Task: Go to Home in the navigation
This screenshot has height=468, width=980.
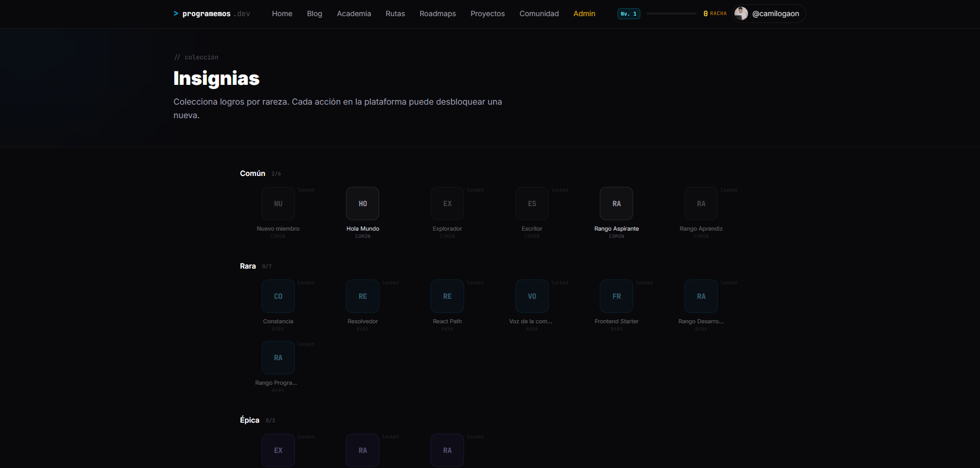Action: tap(282, 14)
